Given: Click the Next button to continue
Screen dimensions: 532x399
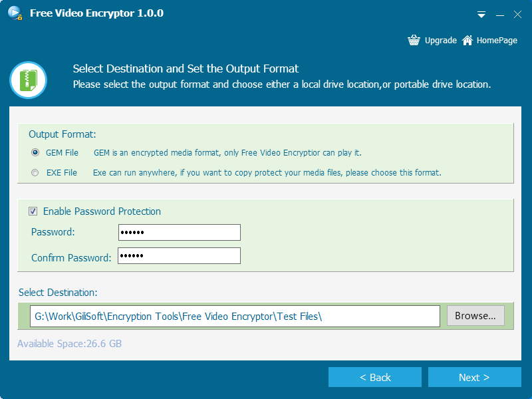Looking at the screenshot, I should point(475,376).
